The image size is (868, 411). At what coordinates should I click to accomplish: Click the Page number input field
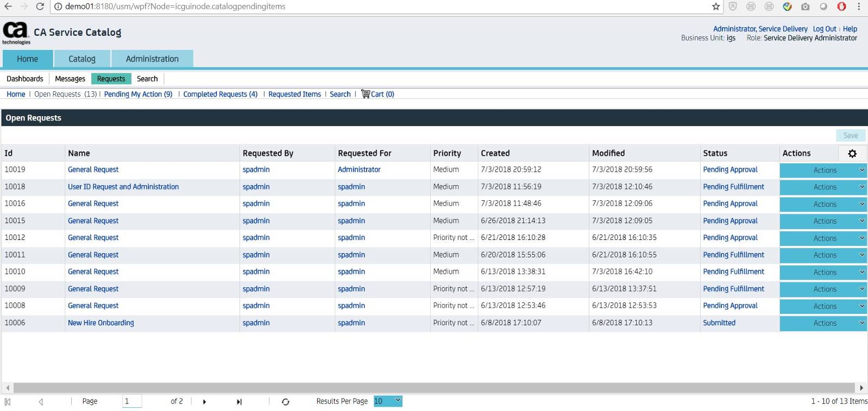(132, 401)
